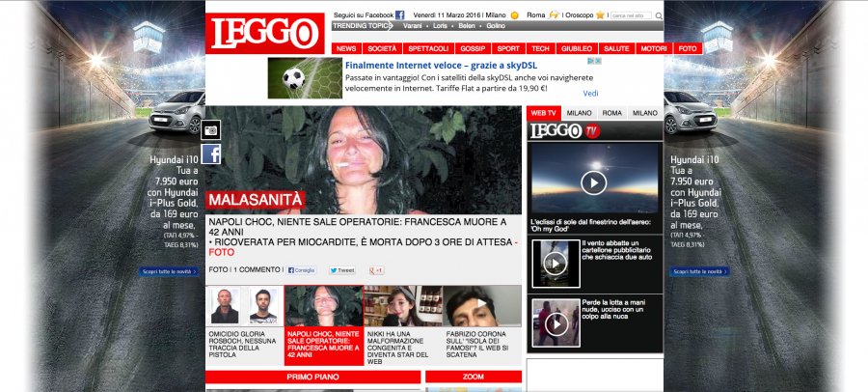Screen dimensions: 868x392
Task: Open the camera icon on main photo
Action: pyautogui.click(x=211, y=129)
